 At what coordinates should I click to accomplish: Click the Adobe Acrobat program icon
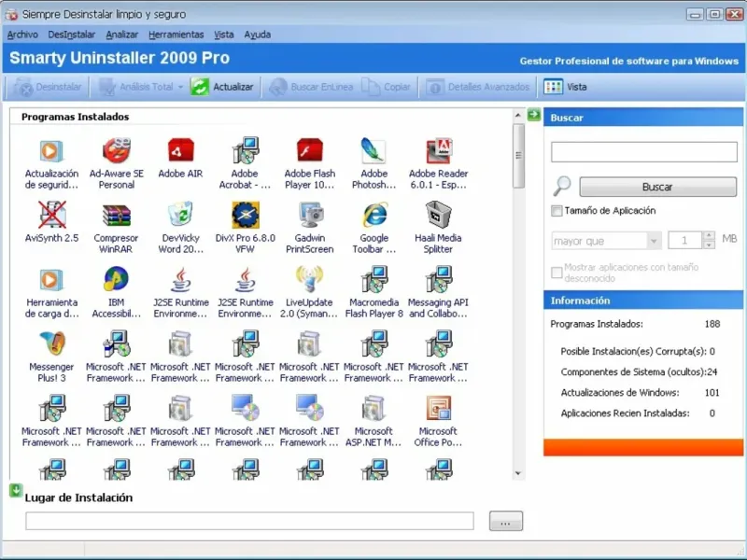[246, 151]
